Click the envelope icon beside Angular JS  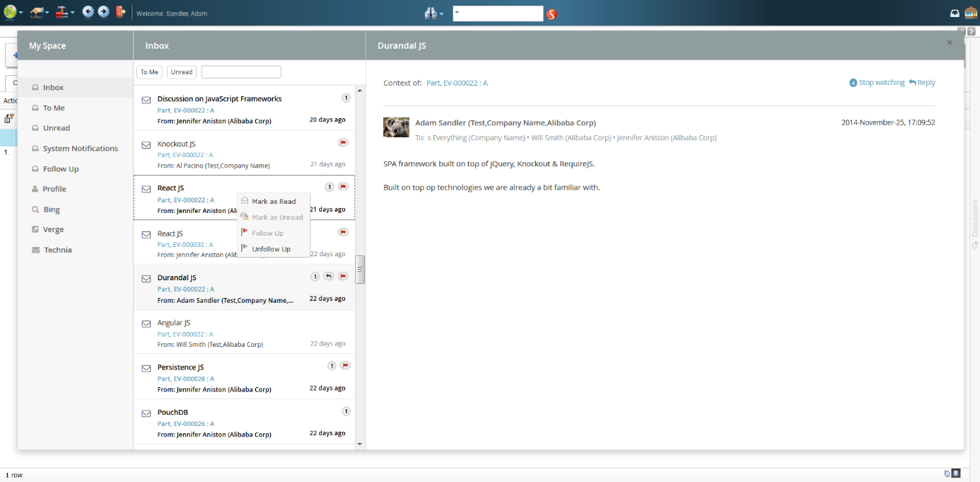pos(146,324)
